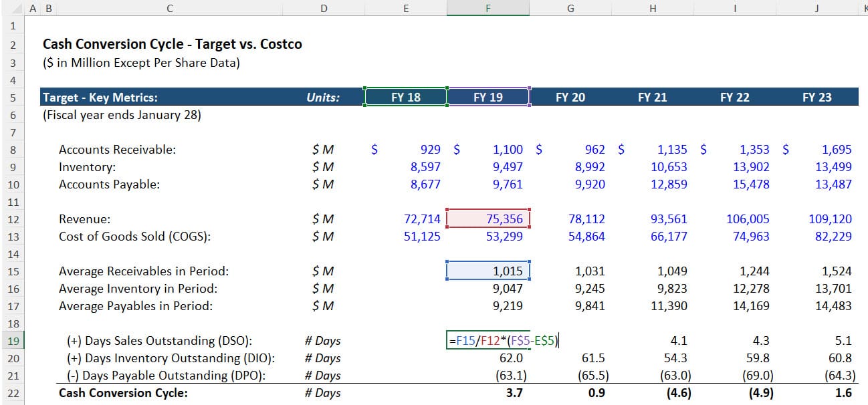Click the FY 18 column header cell

tap(405, 97)
